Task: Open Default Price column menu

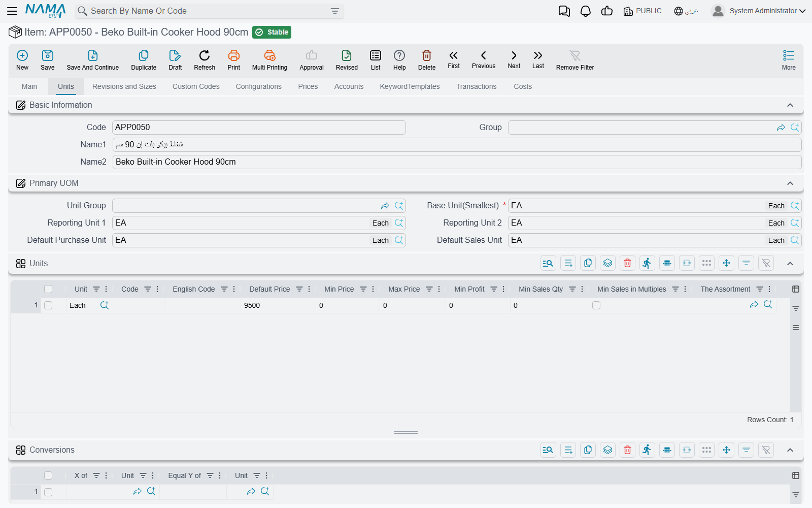Action: 309,289
